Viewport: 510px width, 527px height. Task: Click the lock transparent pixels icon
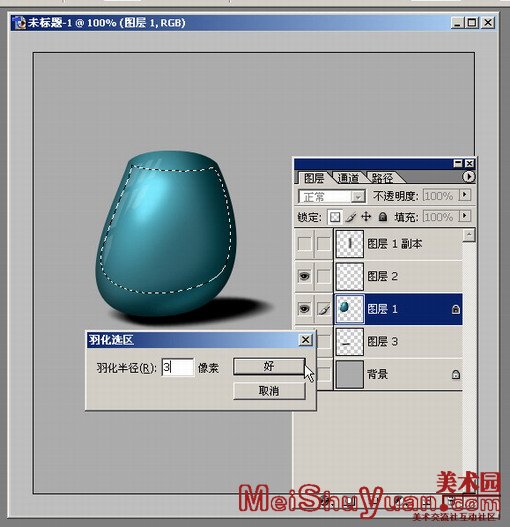335,217
